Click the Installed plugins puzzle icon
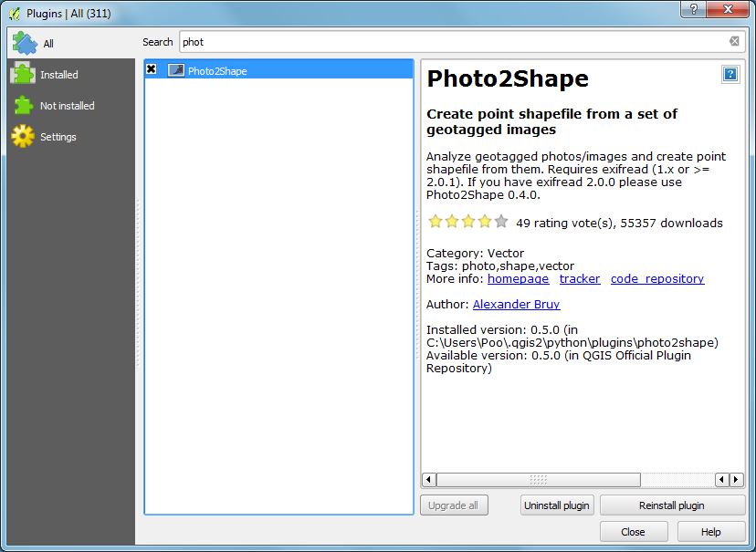Screen dimensions: 756x552 click(x=23, y=74)
